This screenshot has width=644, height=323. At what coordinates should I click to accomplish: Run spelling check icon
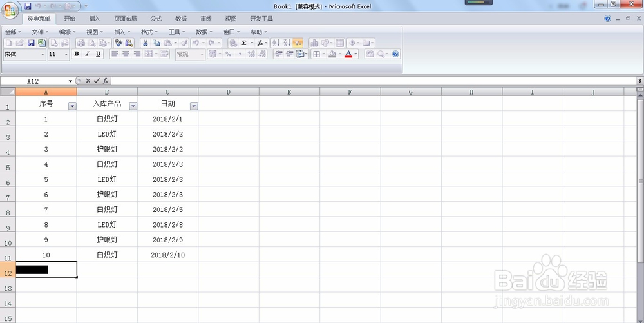(x=118, y=43)
